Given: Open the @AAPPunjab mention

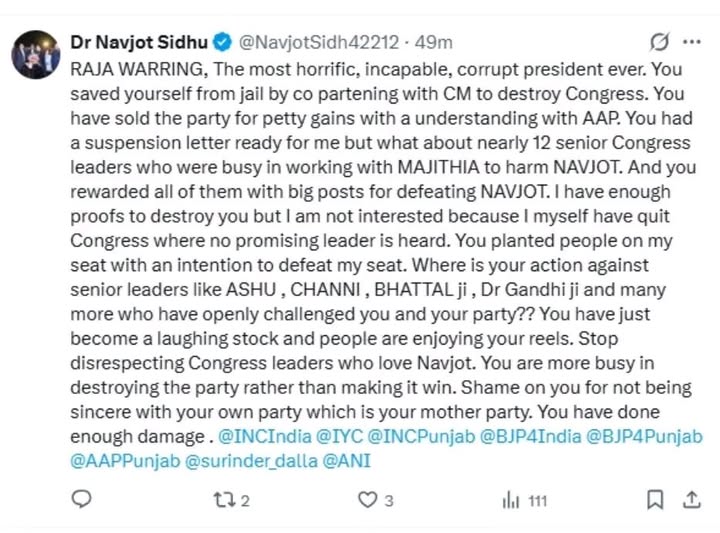Looking at the screenshot, I should pyautogui.click(x=122, y=461).
